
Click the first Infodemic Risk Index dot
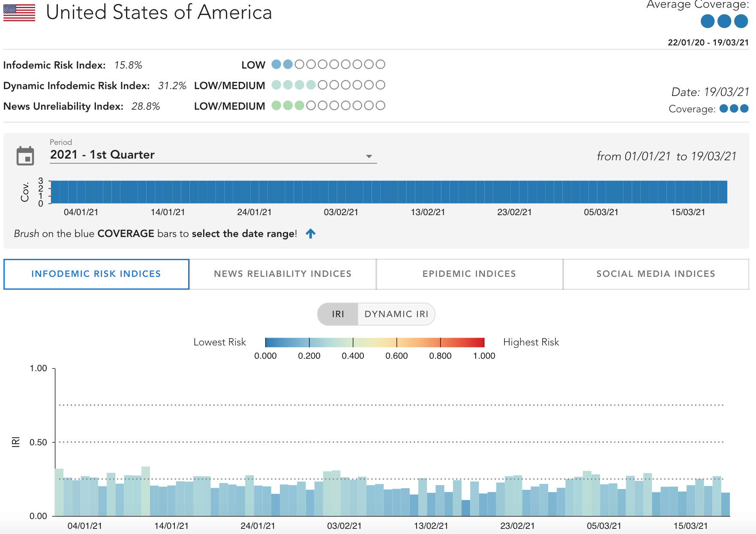tap(276, 65)
